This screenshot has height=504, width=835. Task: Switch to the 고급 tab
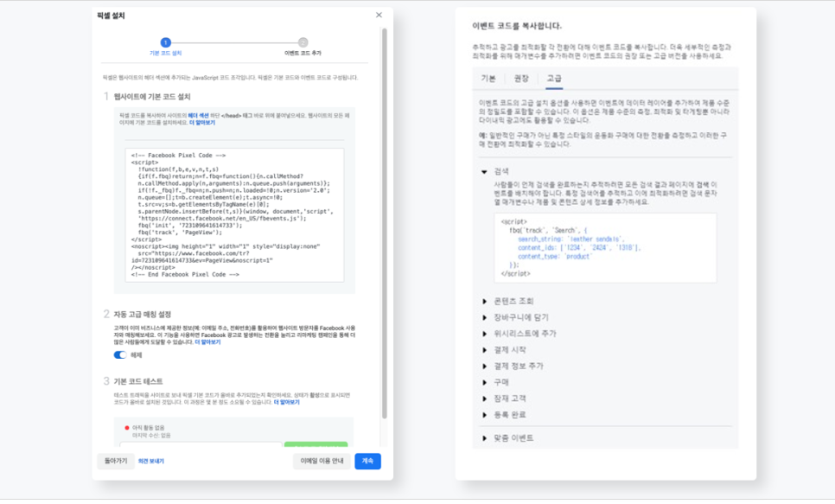[554, 79]
